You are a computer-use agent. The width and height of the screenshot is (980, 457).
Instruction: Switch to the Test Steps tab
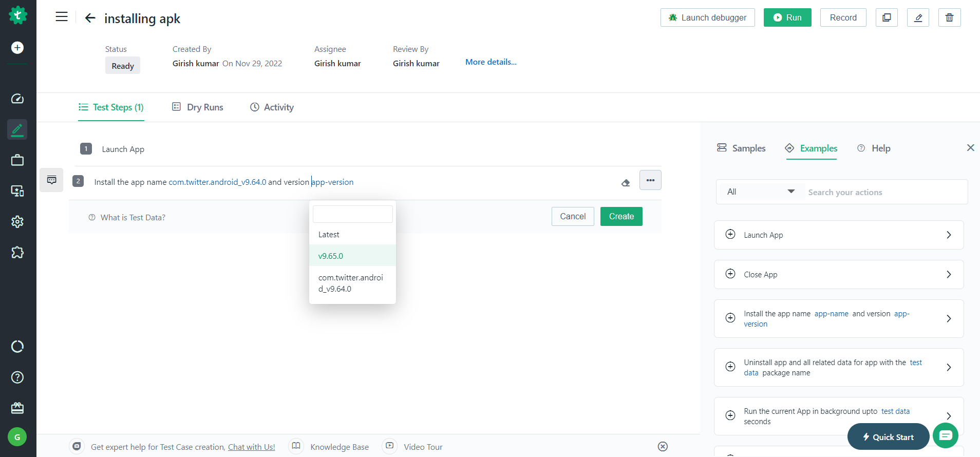tap(111, 107)
